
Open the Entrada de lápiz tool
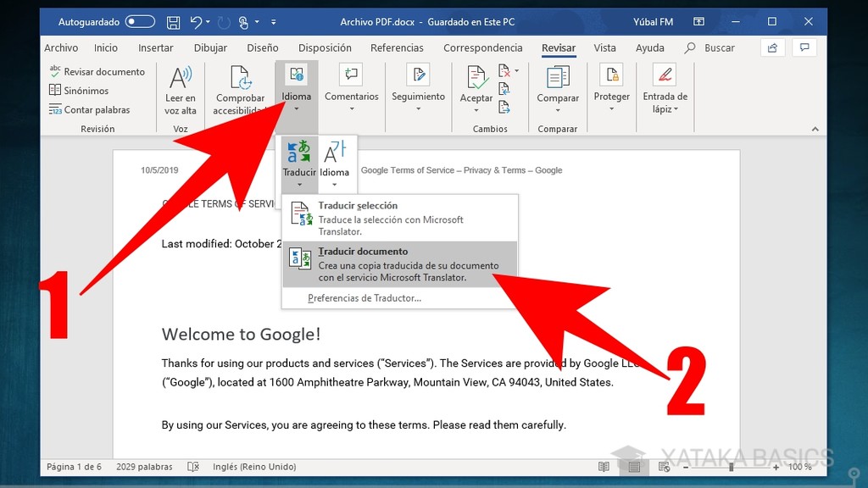[665, 79]
